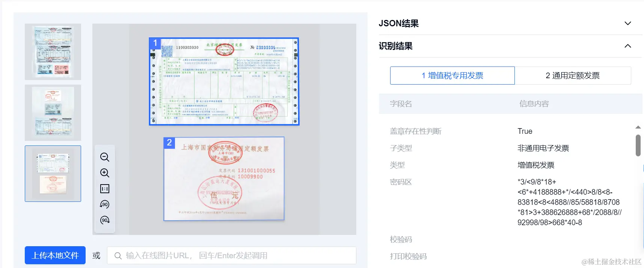Switch to 2 通用定额发票 tab

[573, 76]
